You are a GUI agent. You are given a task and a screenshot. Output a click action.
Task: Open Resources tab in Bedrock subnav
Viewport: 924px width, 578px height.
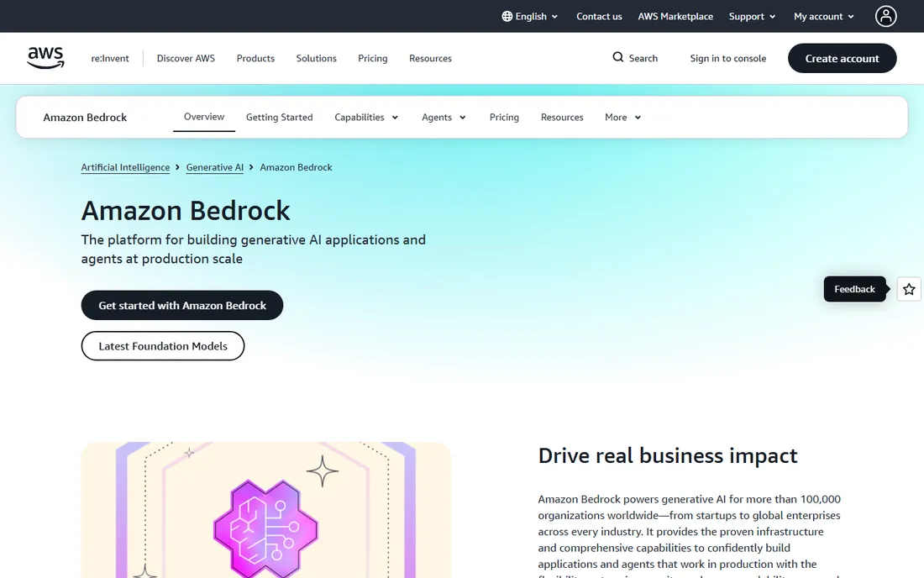click(562, 118)
